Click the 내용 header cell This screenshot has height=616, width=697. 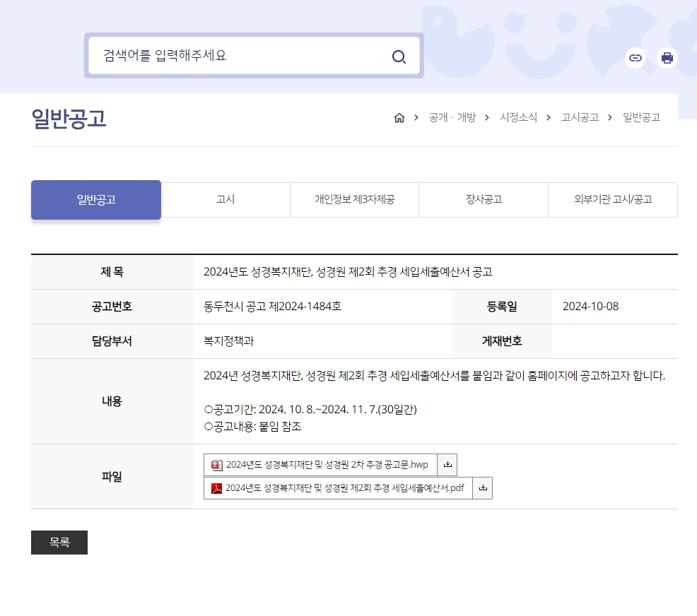point(112,401)
